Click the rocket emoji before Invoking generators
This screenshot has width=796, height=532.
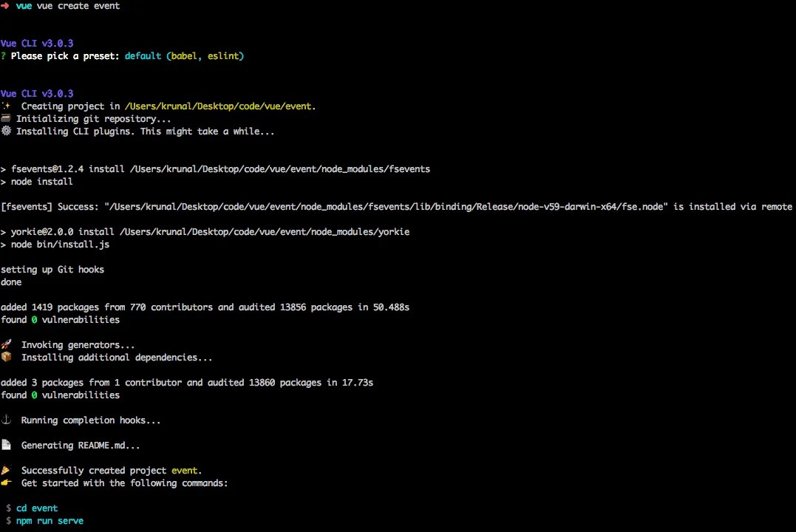click(x=6, y=344)
